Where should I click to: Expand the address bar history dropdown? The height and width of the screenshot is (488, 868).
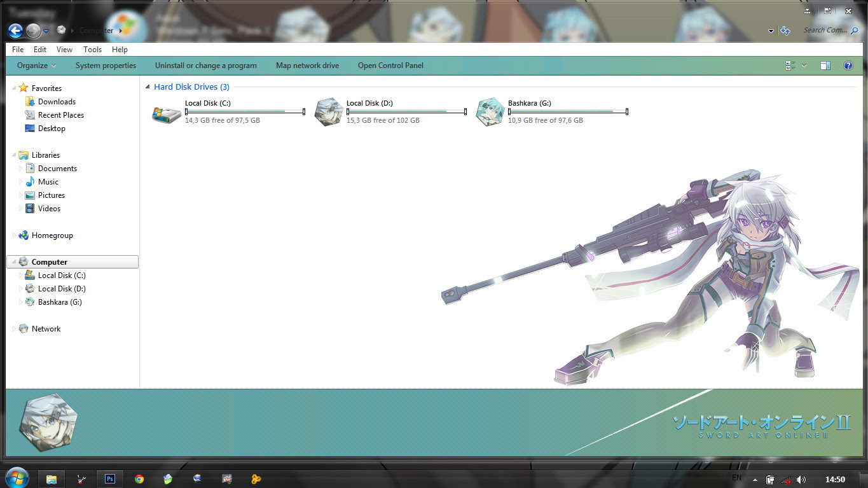[x=771, y=31]
